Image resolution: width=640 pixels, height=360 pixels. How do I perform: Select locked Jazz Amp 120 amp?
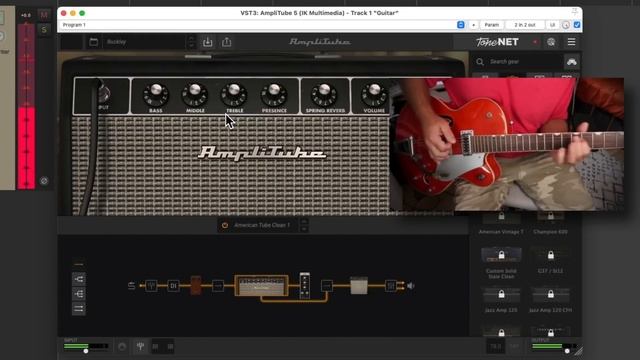coord(501,299)
